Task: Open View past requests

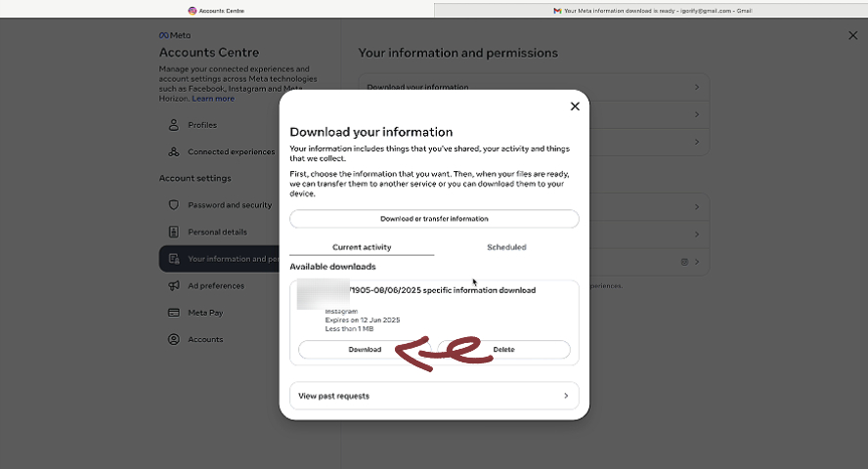Action: point(434,396)
